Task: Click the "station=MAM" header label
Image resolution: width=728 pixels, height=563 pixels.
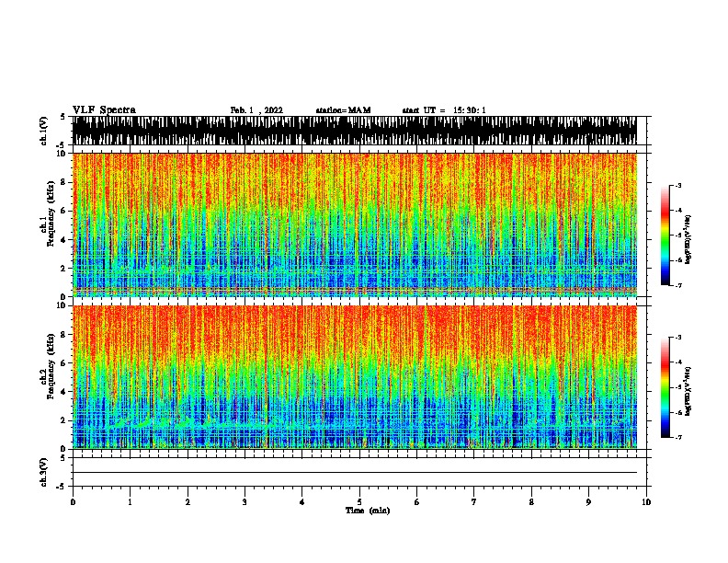Action: pyautogui.click(x=343, y=110)
